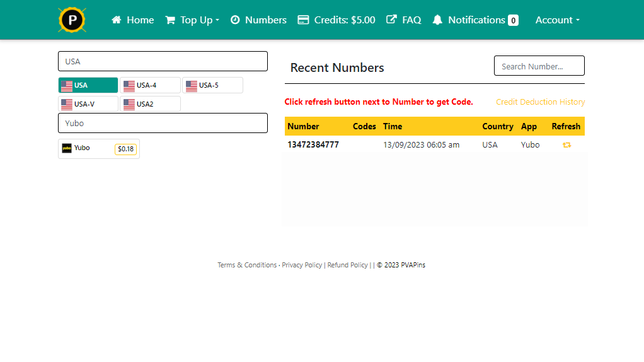Open Privacy Policy link
644x362 pixels.
pyautogui.click(x=302, y=265)
